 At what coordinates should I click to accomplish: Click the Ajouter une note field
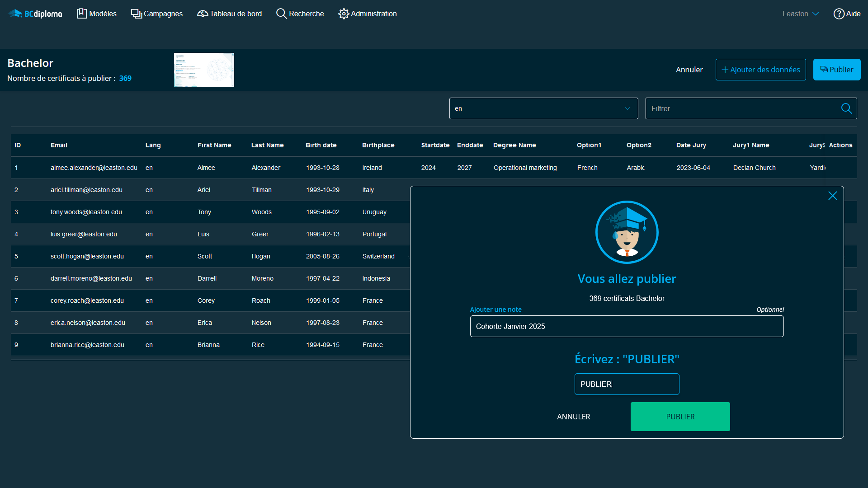pos(627,326)
